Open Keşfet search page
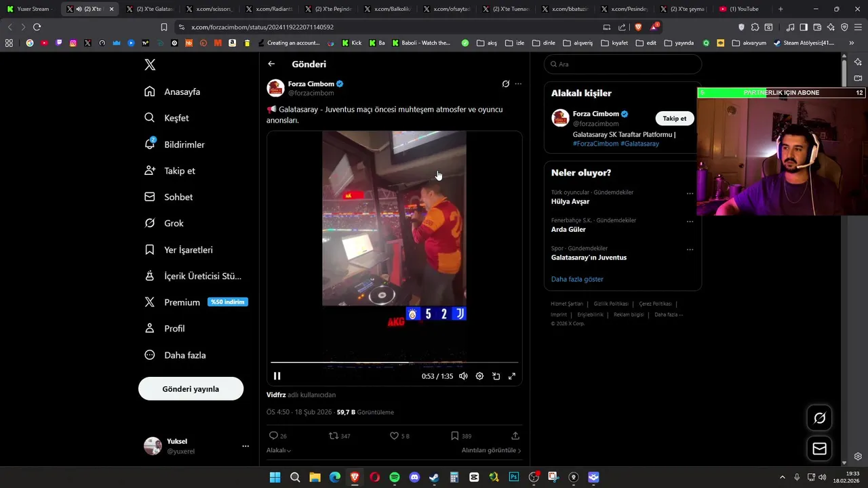 pyautogui.click(x=167, y=118)
